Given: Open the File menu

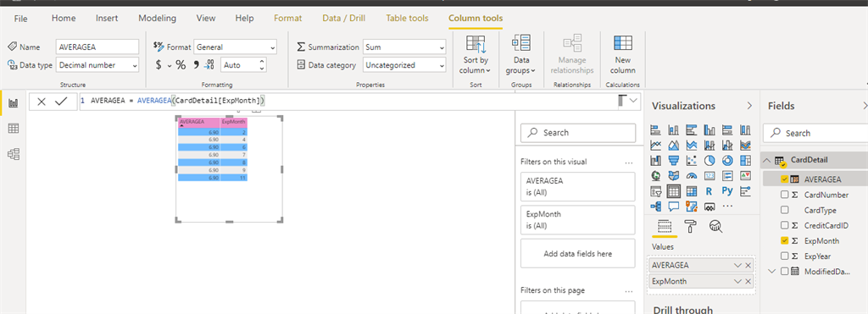Looking at the screenshot, I should pos(20,19).
